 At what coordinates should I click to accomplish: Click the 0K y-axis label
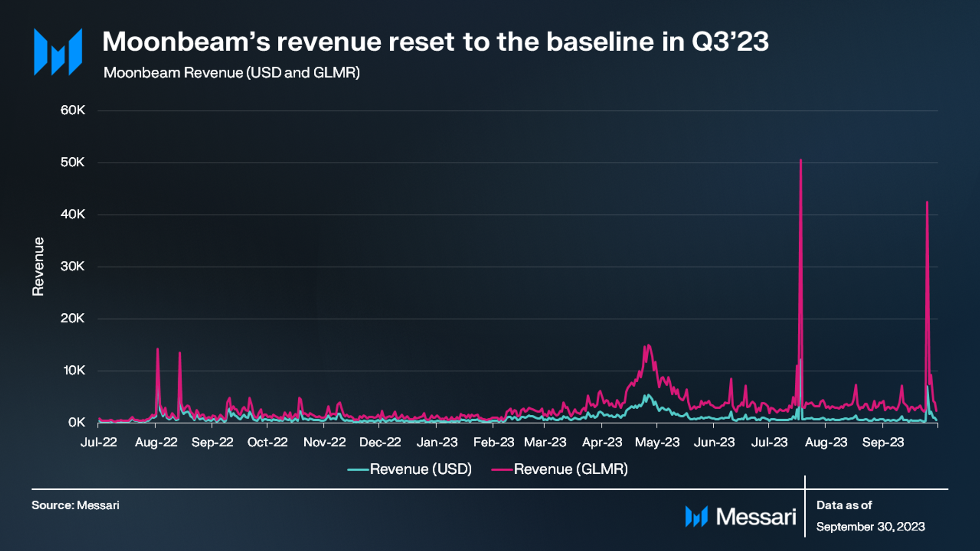point(76,423)
